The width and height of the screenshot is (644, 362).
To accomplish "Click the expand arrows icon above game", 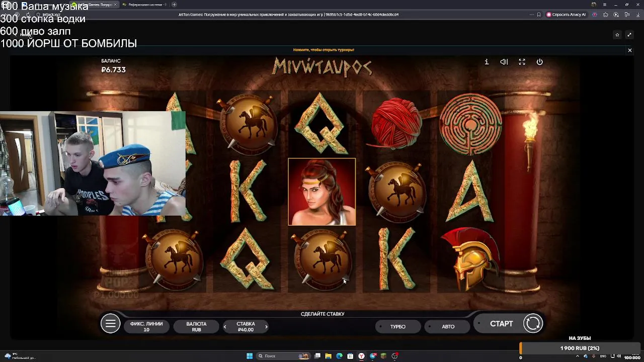I will (629, 35).
